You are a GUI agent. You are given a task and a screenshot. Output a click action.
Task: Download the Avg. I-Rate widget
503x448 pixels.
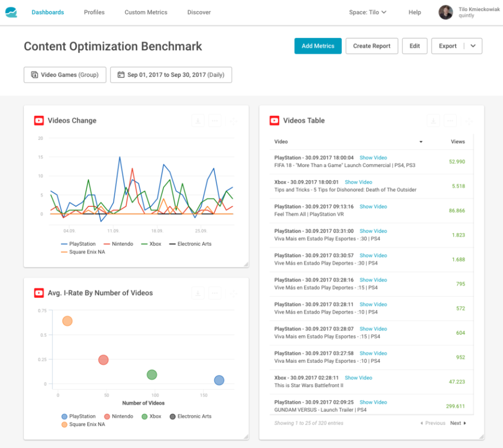[x=198, y=293]
